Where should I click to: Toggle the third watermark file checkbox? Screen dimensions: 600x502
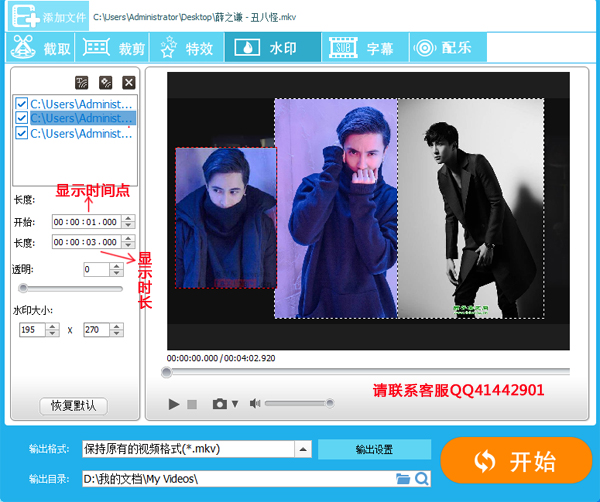(22, 133)
